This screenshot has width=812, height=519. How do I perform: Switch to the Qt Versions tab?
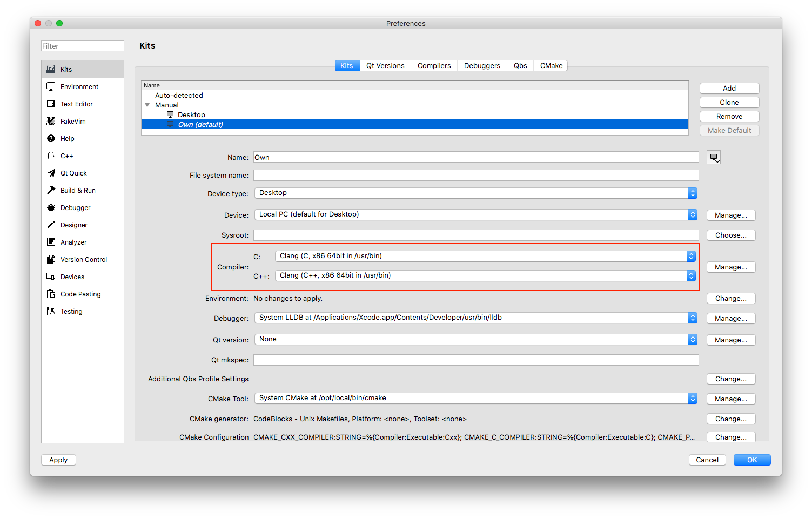tap(385, 66)
